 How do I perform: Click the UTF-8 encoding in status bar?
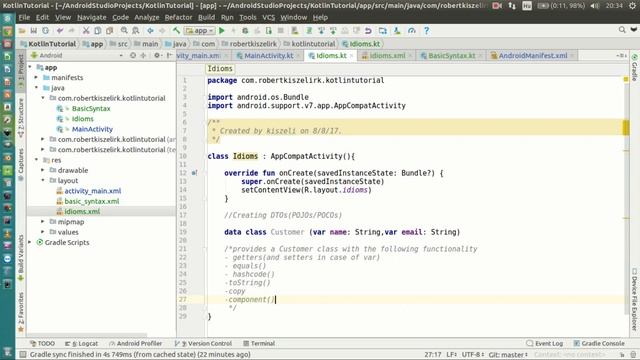(x=473, y=354)
